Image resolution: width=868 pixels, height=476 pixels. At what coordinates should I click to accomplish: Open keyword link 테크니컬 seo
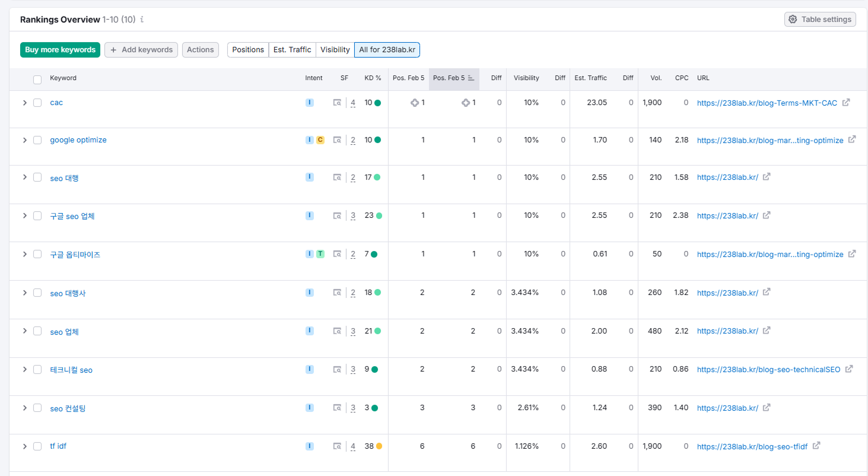tap(71, 370)
